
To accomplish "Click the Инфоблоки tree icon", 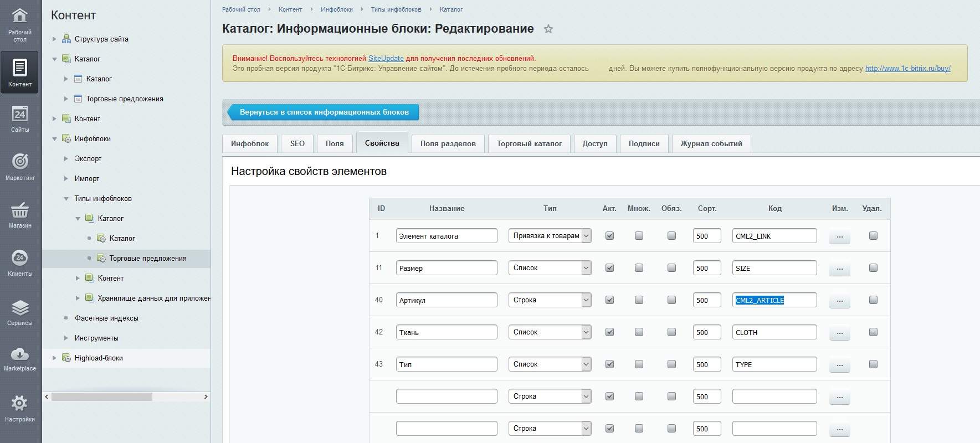I will (x=66, y=138).
